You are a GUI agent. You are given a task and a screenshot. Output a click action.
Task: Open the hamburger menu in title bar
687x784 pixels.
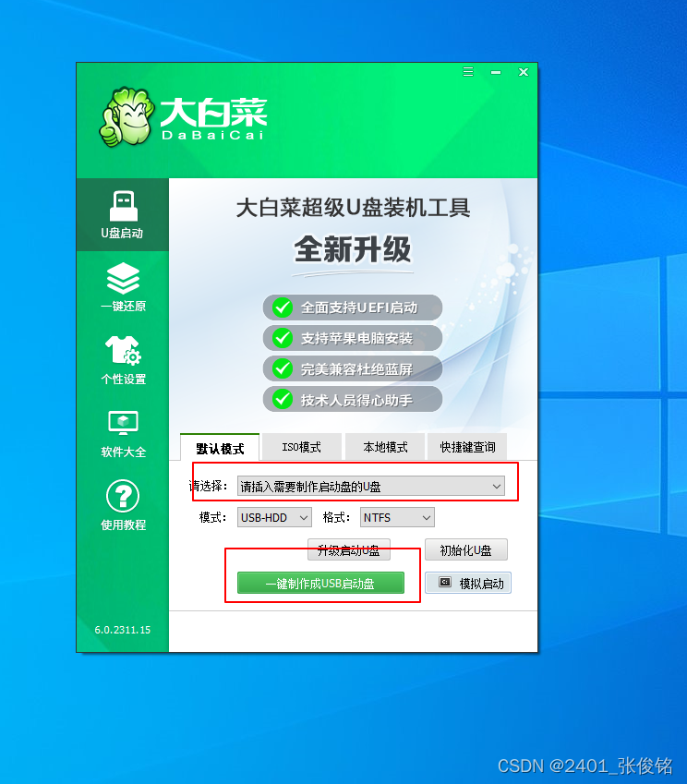[468, 72]
